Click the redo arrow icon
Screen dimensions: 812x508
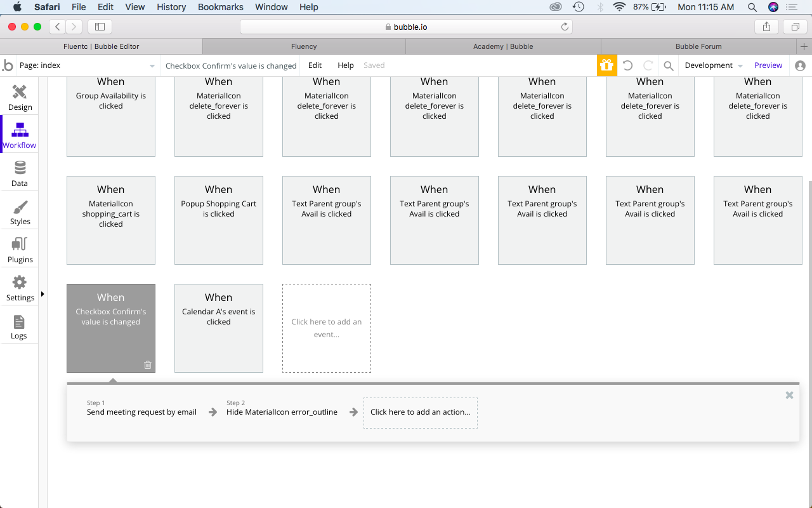[648, 65]
